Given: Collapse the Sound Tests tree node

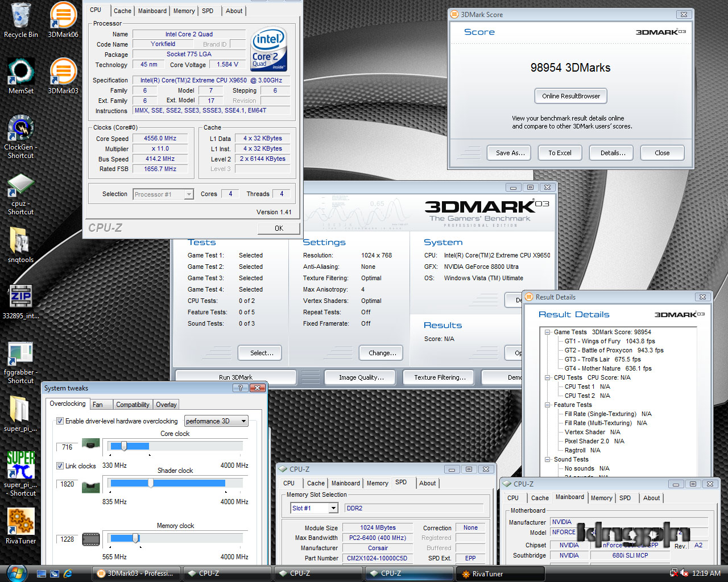Looking at the screenshot, I should 547,459.
